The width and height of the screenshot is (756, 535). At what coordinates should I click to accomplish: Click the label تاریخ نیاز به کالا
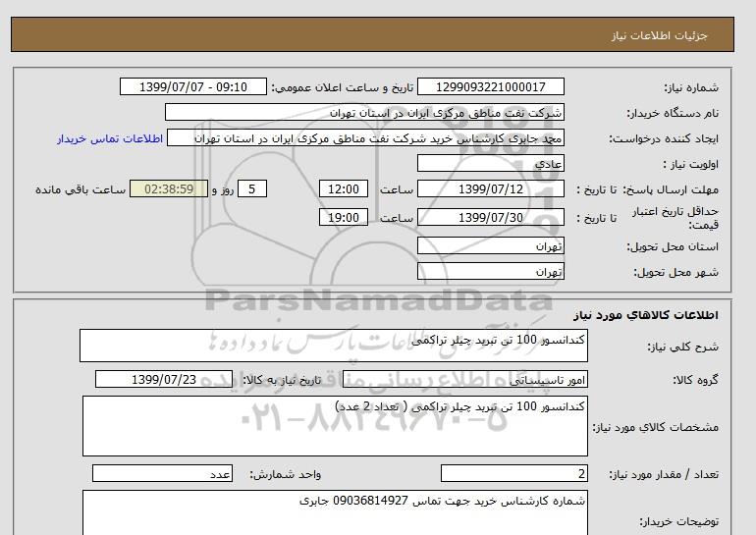(x=282, y=380)
